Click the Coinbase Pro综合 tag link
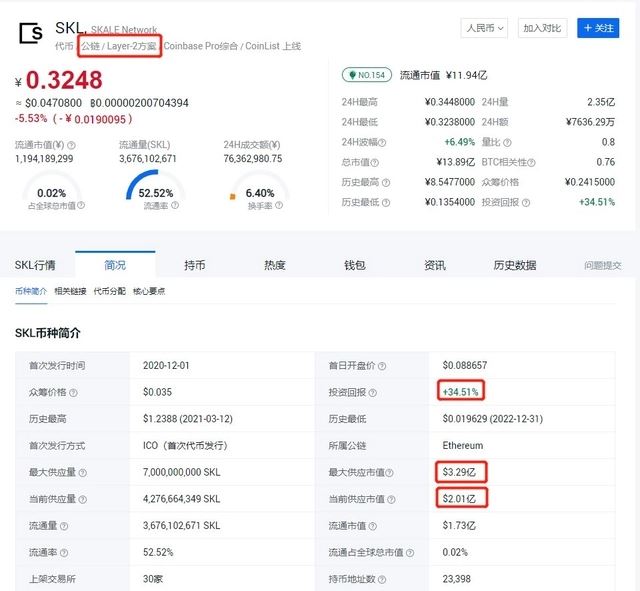Image resolution: width=640 pixels, height=591 pixels. (x=201, y=46)
